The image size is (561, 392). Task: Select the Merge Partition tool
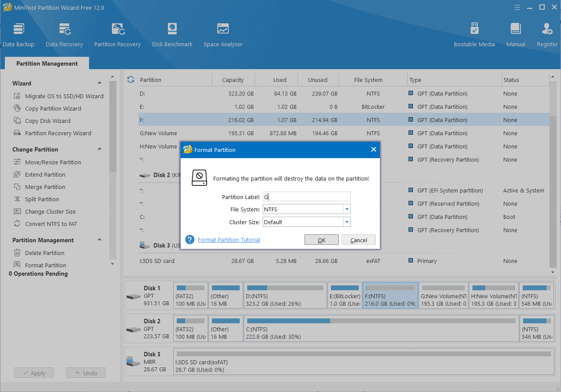[x=44, y=187]
